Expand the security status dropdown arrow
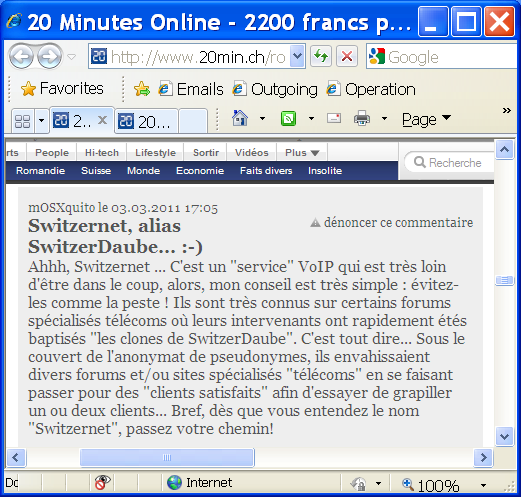This screenshot has width=521, height=497. pos(378,483)
